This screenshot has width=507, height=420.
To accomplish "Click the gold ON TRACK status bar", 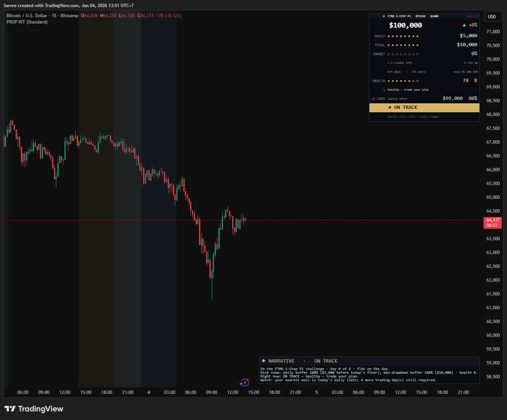I will [x=424, y=107].
